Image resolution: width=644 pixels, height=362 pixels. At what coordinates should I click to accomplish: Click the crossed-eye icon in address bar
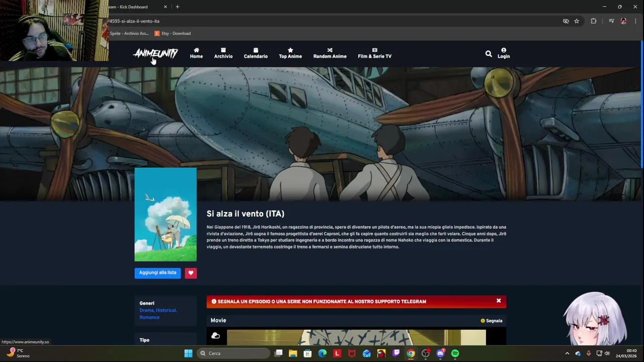click(x=566, y=21)
